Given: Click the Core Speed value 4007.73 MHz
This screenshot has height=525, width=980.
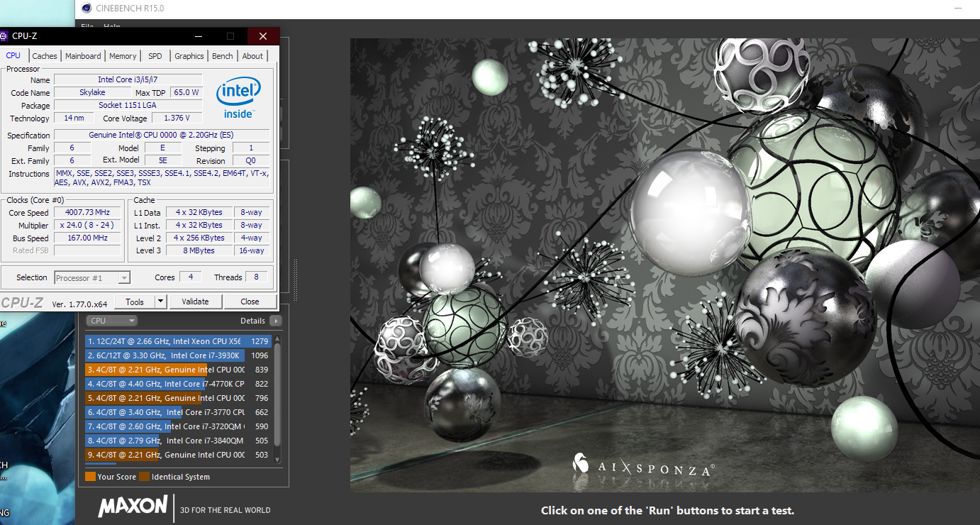Looking at the screenshot, I should tap(87, 213).
